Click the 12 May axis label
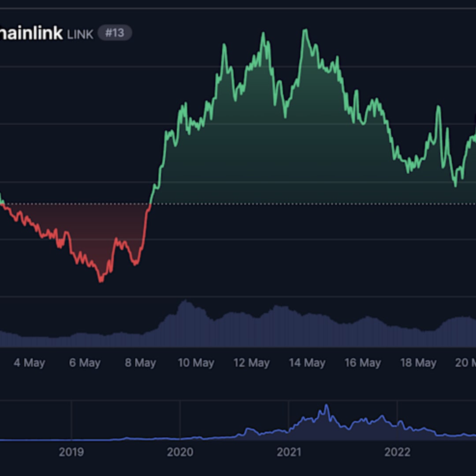The width and height of the screenshot is (476, 476). [252, 363]
